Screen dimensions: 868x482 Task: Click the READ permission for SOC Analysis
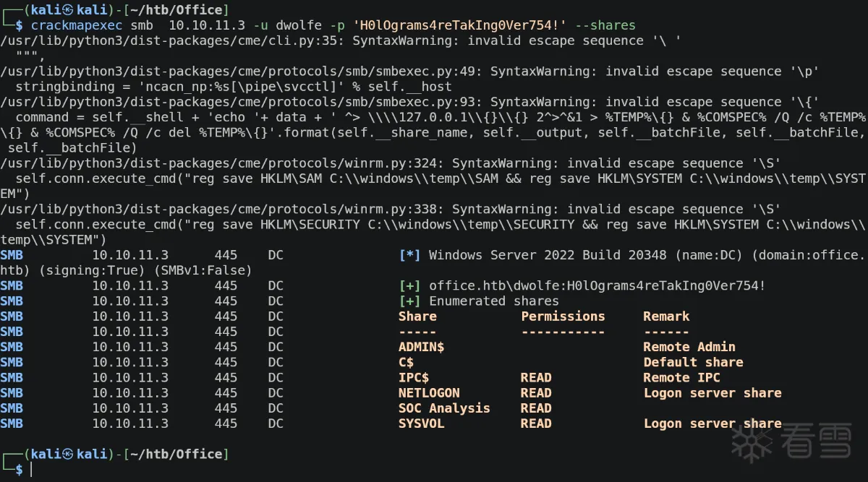pos(536,408)
